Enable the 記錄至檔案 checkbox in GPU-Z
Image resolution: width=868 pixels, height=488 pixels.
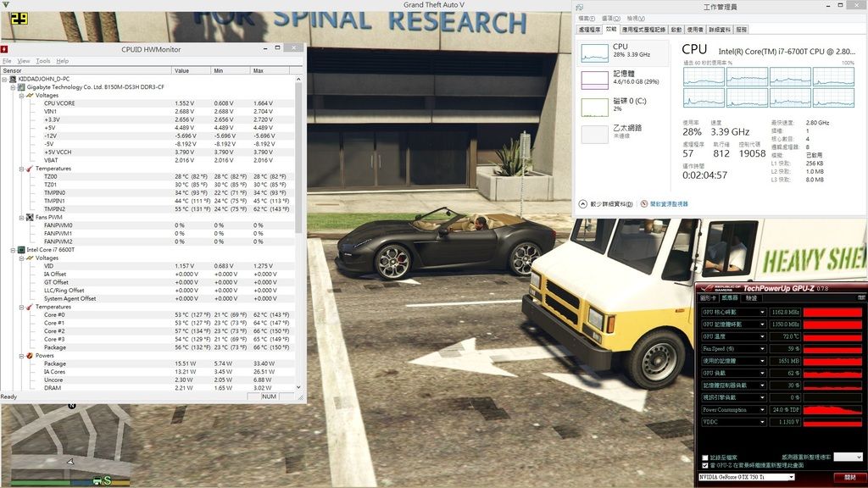[705, 458]
